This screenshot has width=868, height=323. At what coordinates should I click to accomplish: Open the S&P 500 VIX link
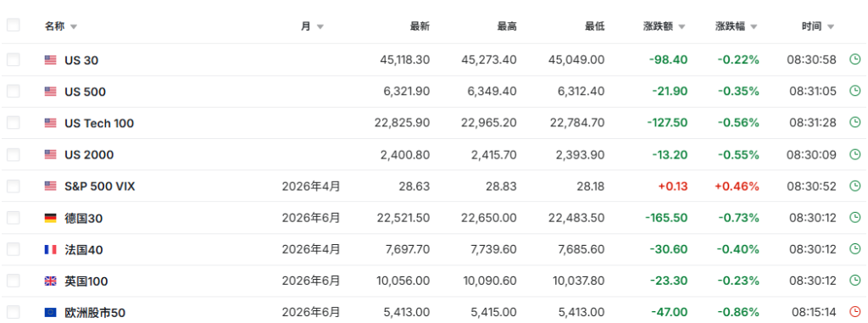coord(100,187)
